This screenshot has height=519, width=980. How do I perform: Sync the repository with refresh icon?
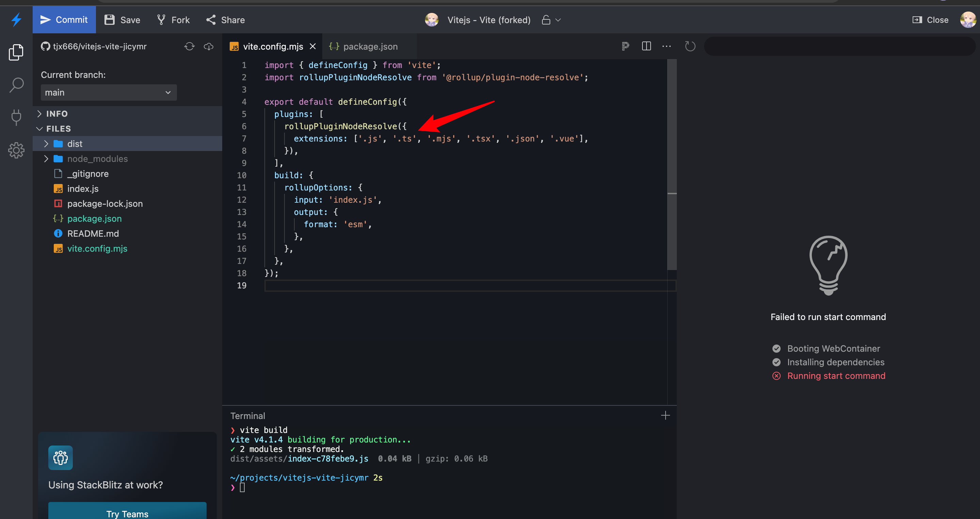coord(190,46)
